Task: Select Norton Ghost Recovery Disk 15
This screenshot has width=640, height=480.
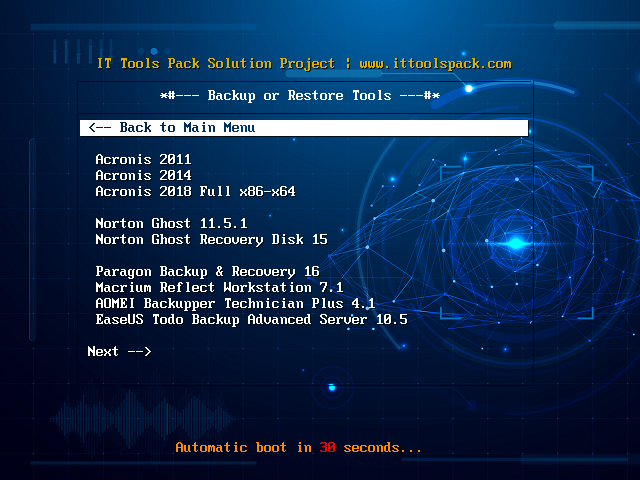Action: [x=211, y=239]
